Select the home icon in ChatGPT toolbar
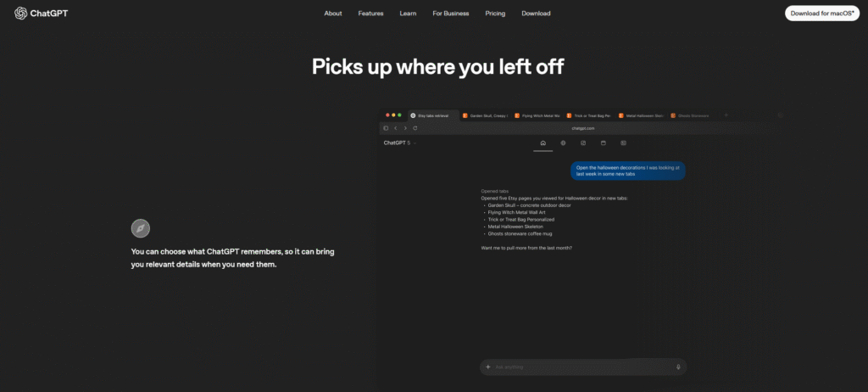868x392 pixels. [542, 143]
